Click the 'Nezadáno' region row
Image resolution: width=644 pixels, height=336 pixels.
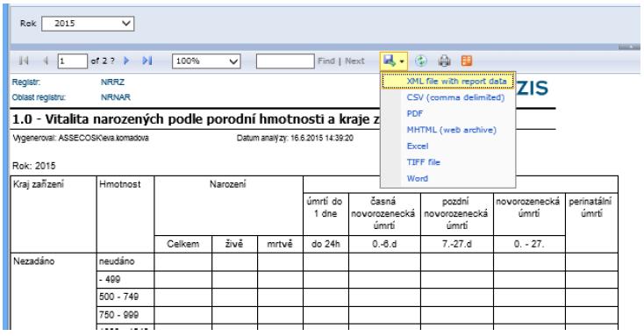point(33,261)
